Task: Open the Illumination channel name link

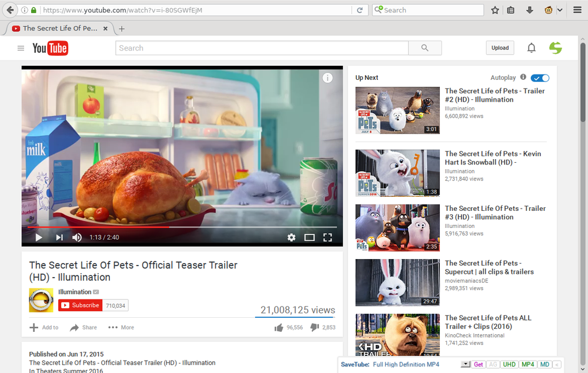Action: click(75, 292)
